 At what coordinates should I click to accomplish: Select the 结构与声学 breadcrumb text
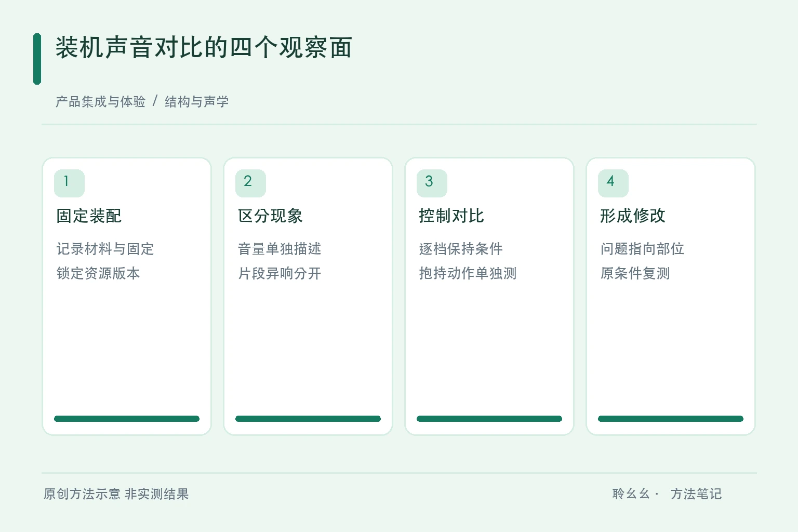coord(197,101)
